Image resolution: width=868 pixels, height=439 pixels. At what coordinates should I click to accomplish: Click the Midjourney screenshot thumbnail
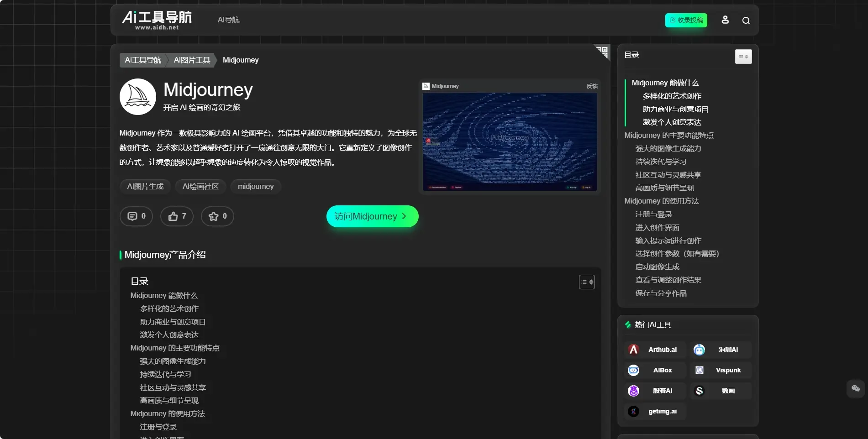509,141
